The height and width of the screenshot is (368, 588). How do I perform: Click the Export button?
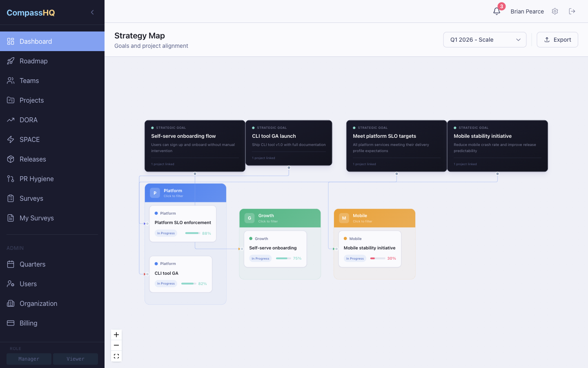[x=557, y=40]
